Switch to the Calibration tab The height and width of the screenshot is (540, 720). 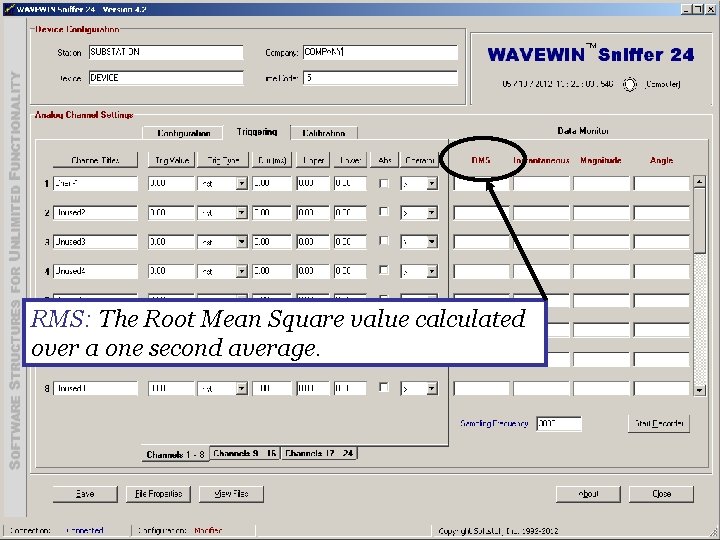click(x=324, y=133)
